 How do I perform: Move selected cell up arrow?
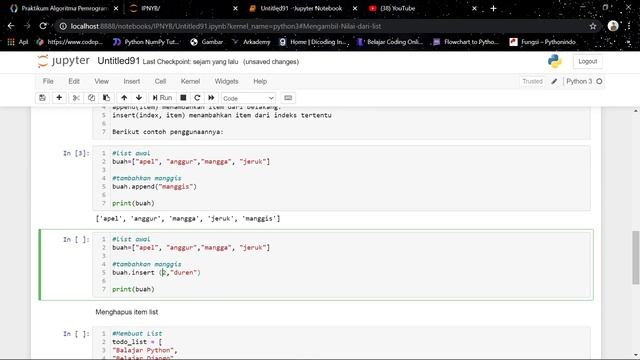pos(124,98)
